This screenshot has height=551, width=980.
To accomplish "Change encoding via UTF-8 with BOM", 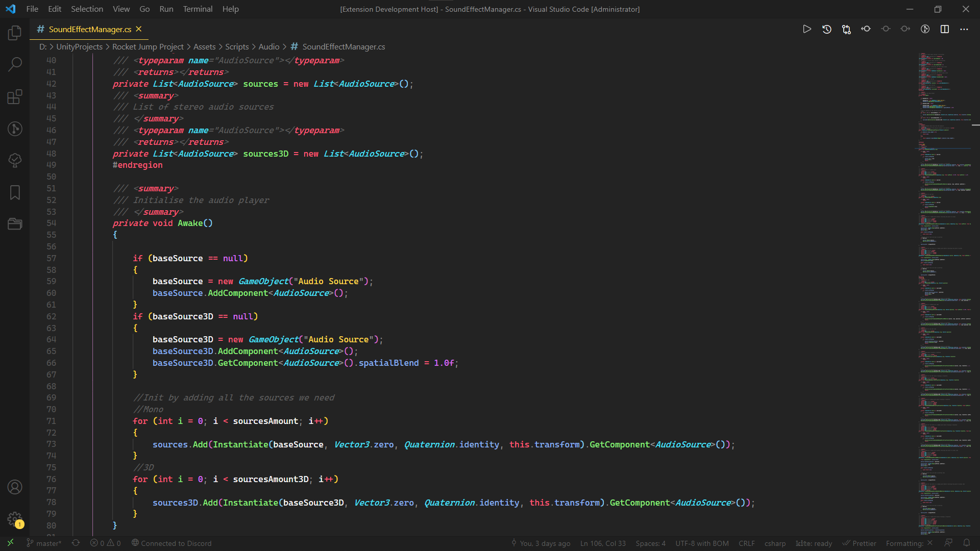I will point(702,543).
